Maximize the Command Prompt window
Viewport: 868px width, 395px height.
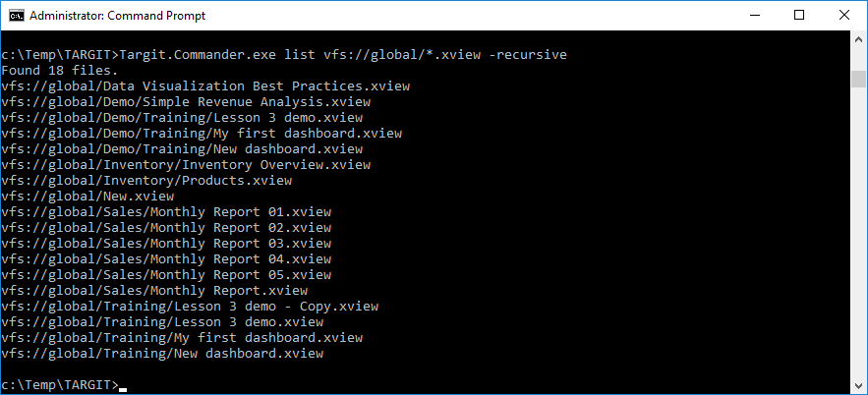799,15
